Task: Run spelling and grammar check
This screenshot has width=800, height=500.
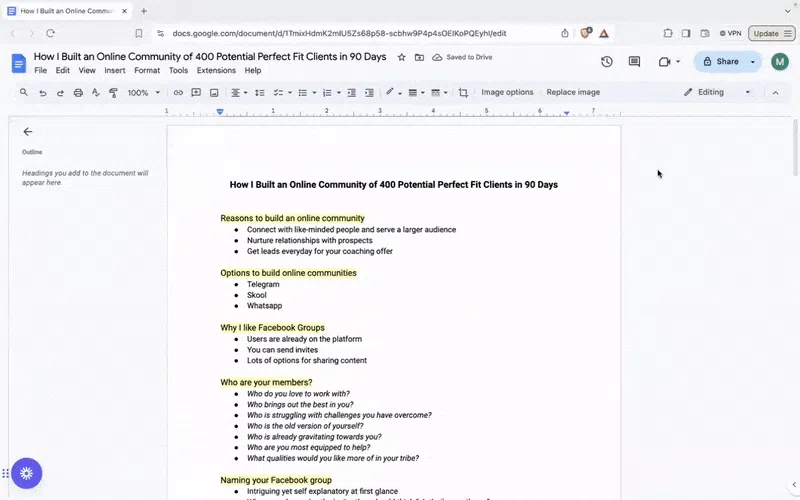Action: pyautogui.click(x=95, y=93)
